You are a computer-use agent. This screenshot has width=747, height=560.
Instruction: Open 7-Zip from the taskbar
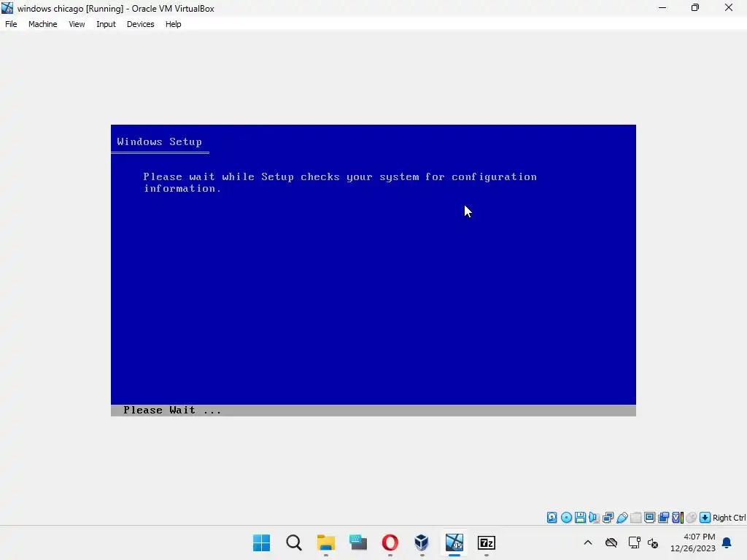(486, 542)
